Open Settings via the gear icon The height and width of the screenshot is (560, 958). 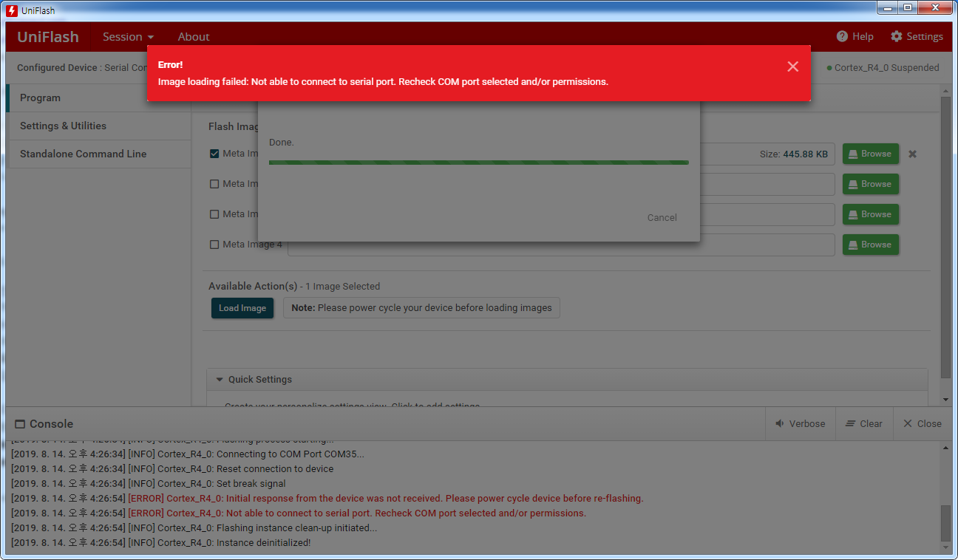897,36
